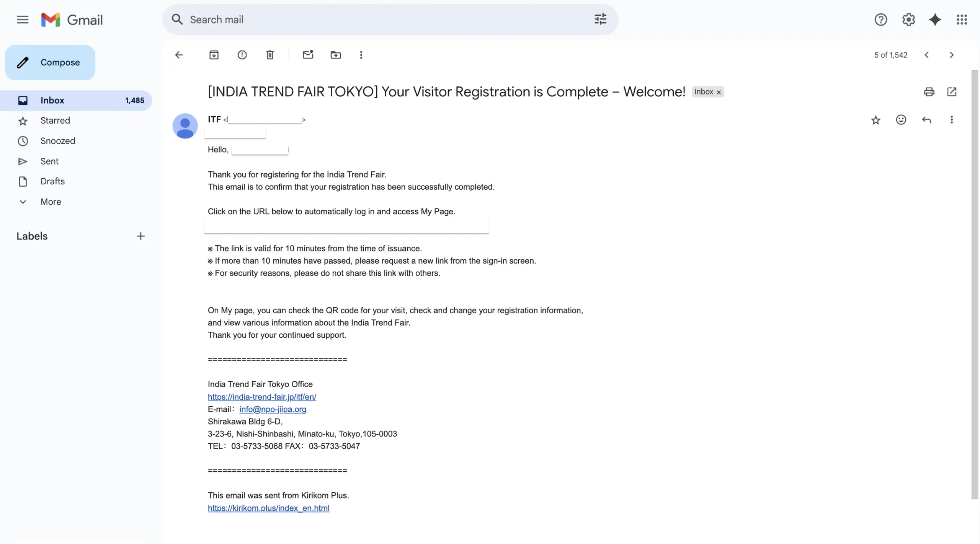Open kirikom.plus index link
This screenshot has width=980, height=544.
coord(268,508)
